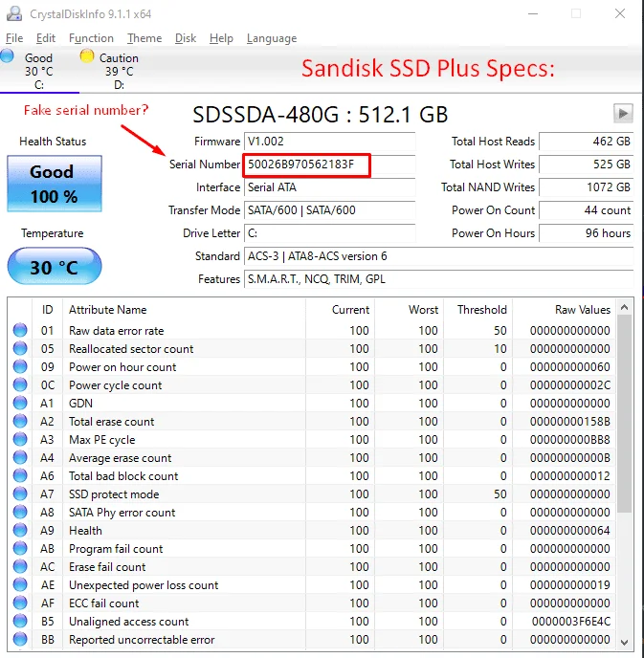Open the Theme menu

[144, 38]
